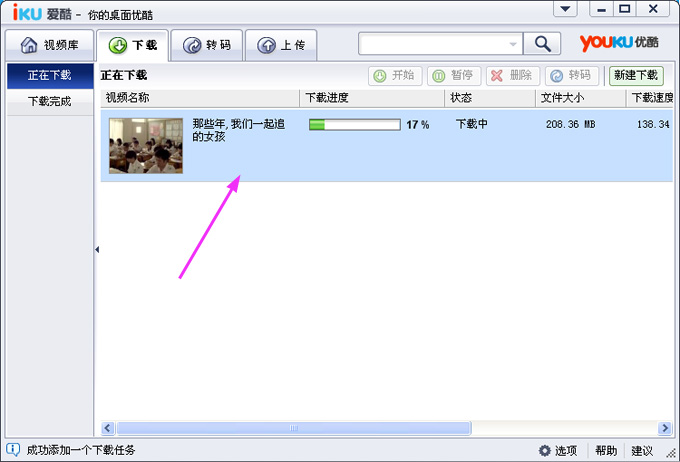Open the 建议 suggestion link

642,451
